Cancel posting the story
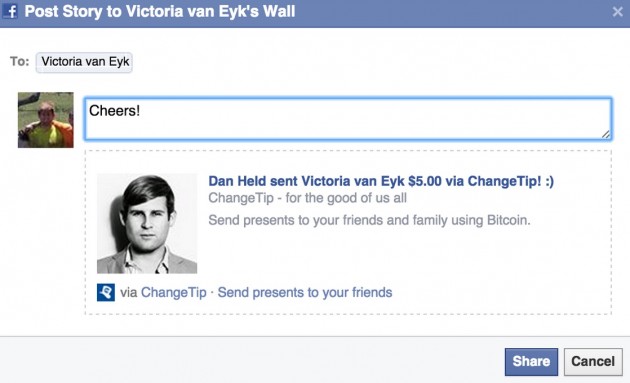The image size is (630, 383). tap(593, 362)
